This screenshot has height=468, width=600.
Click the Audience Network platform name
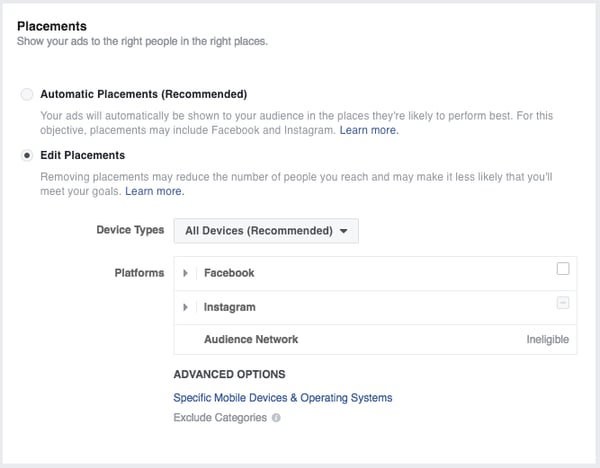251,339
